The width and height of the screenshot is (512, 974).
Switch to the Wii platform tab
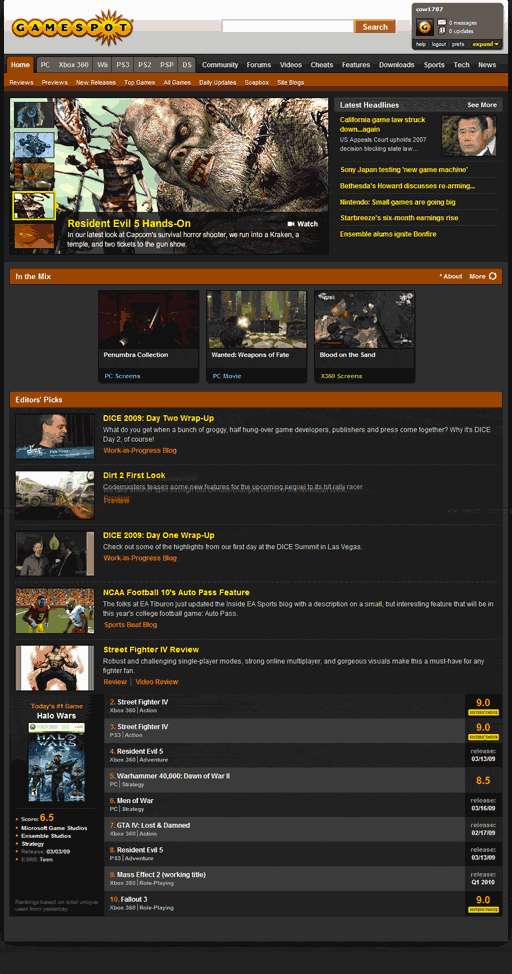tap(102, 65)
